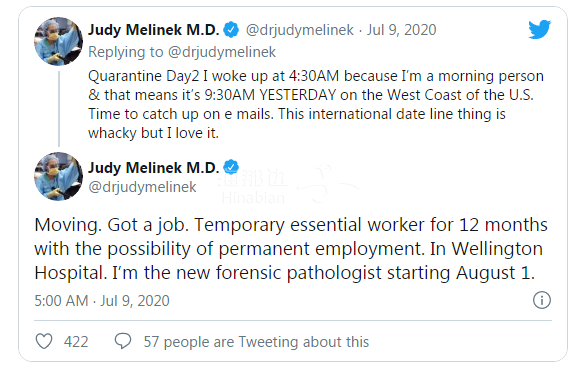Click the Quarantine Day2 reply tweet text

point(316,104)
